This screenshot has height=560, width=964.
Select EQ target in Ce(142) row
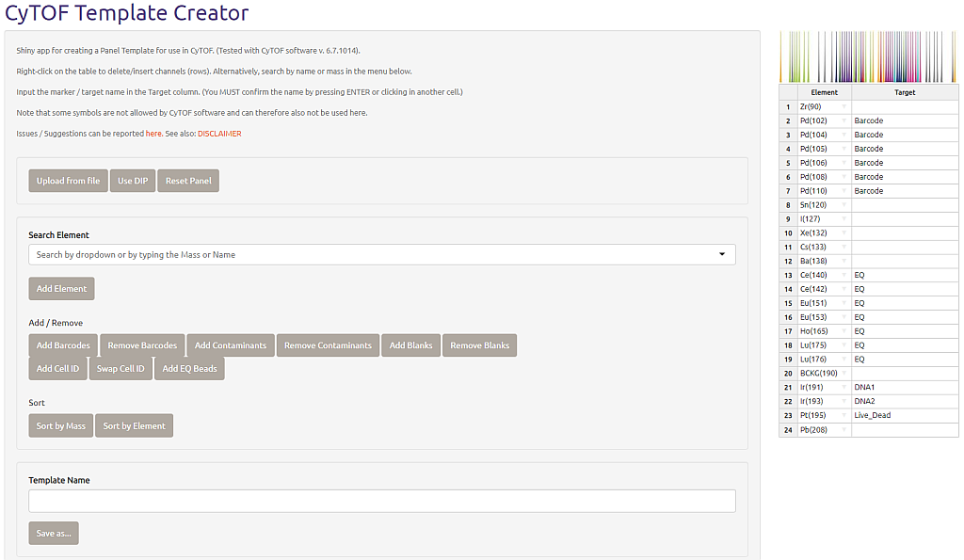pyautogui.click(x=905, y=289)
